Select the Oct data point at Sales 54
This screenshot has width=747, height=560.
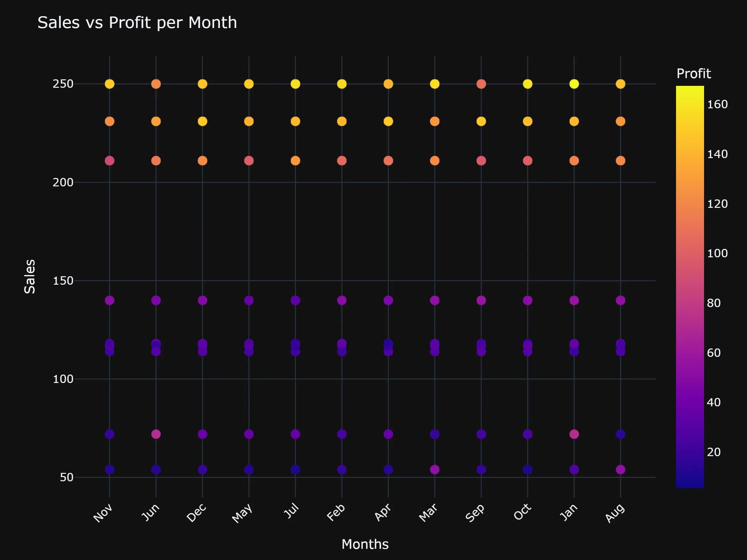pos(528,469)
